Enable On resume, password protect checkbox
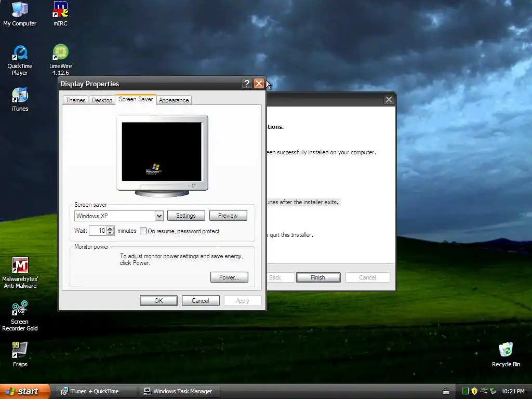Screen dimensions: 532x399 point(143,231)
